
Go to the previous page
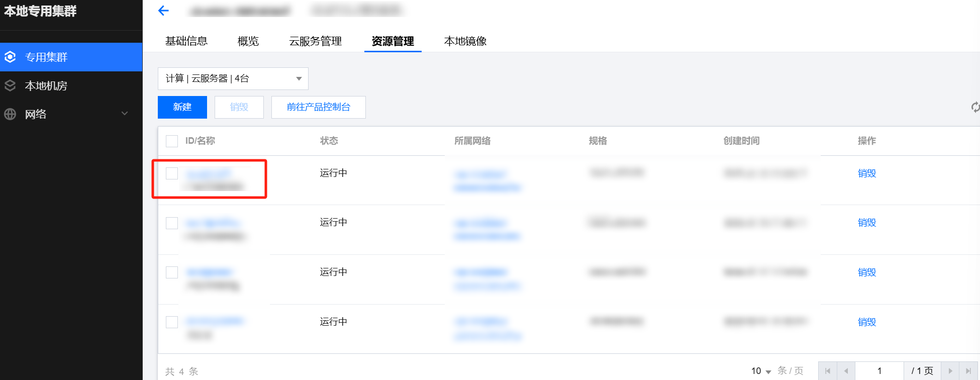coord(846,371)
